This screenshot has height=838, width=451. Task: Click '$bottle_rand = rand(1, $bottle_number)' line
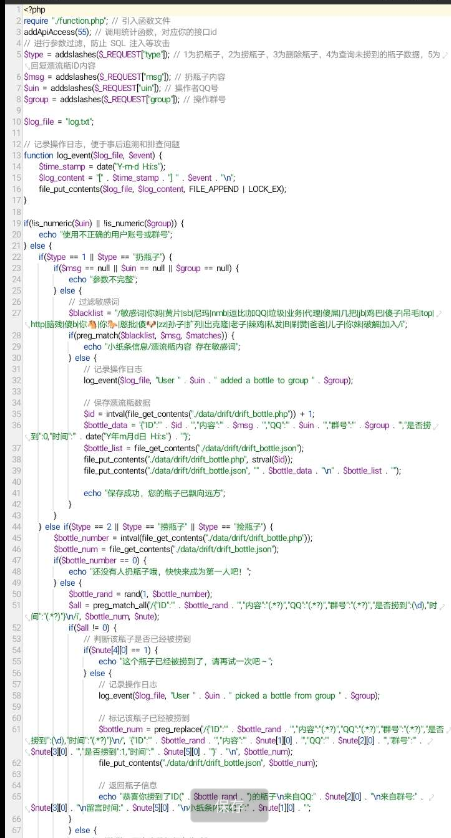(141, 594)
